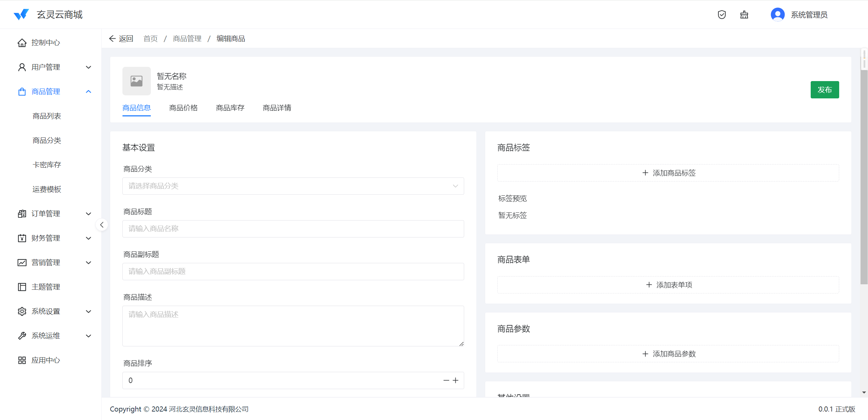Switch to the 商品价格 tab

click(x=183, y=108)
